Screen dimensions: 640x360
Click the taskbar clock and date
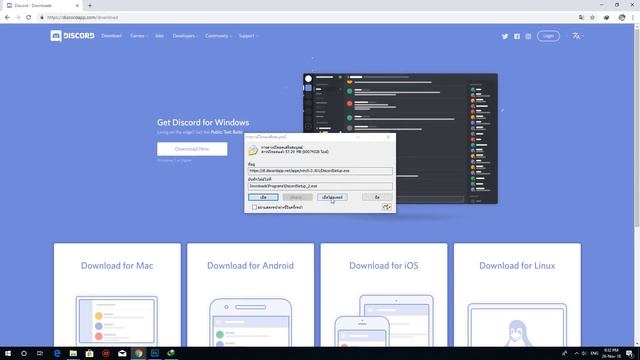click(611, 353)
